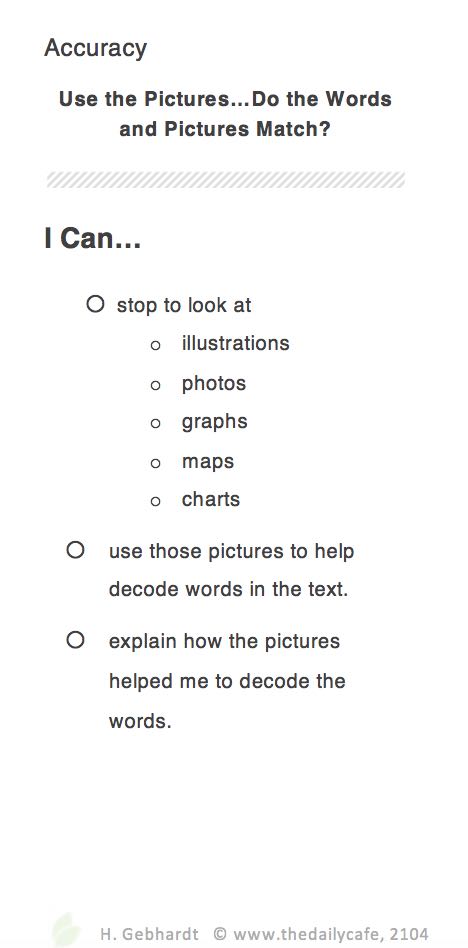
Task: Click the H. Gebhardt author name
Action: coord(149,933)
